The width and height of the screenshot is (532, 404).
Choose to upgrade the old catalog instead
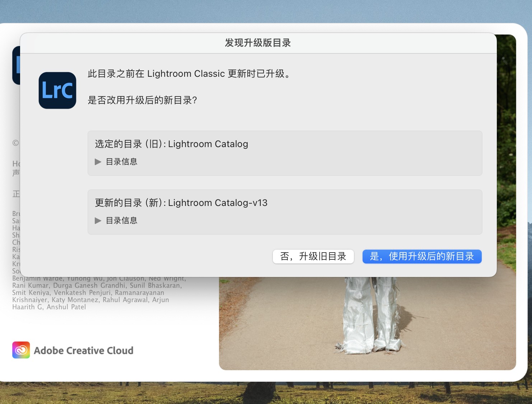click(313, 256)
